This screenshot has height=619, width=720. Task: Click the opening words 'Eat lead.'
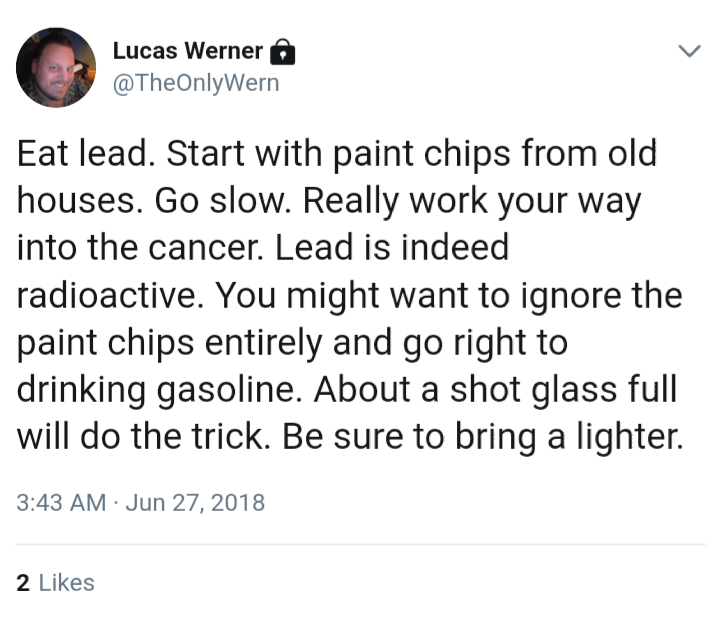pyautogui.click(x=86, y=153)
